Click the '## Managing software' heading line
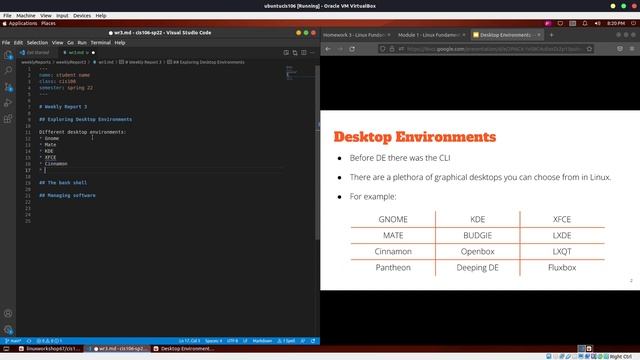This screenshot has height=360, width=640. click(67, 196)
